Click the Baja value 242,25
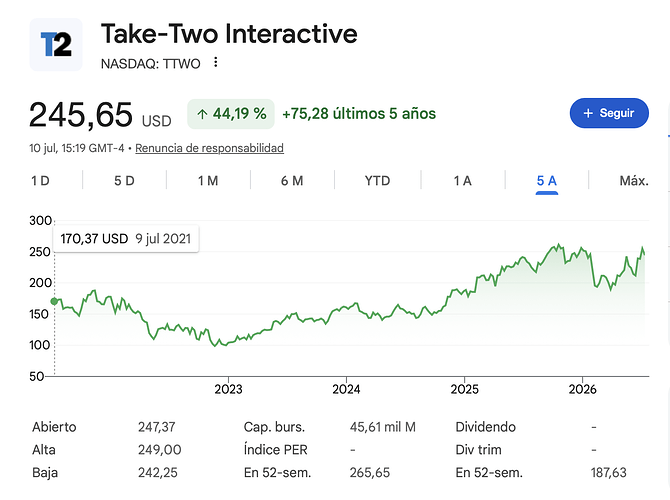This screenshot has height=500, width=670. [x=158, y=473]
